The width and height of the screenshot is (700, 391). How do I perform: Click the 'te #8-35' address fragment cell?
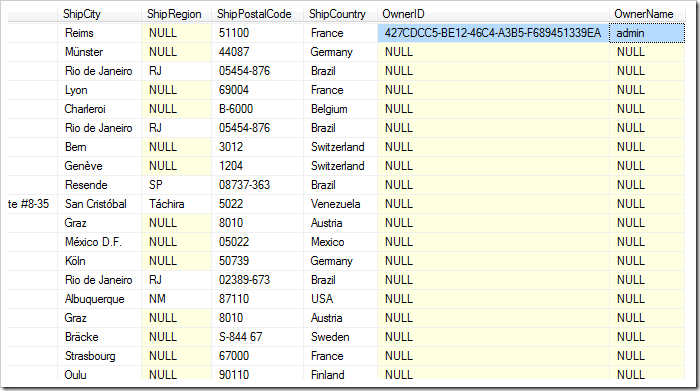(33, 204)
